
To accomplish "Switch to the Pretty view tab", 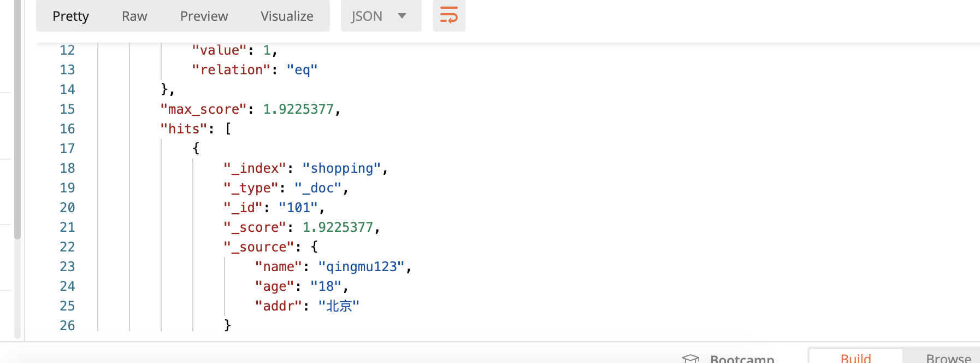I will click(x=70, y=16).
